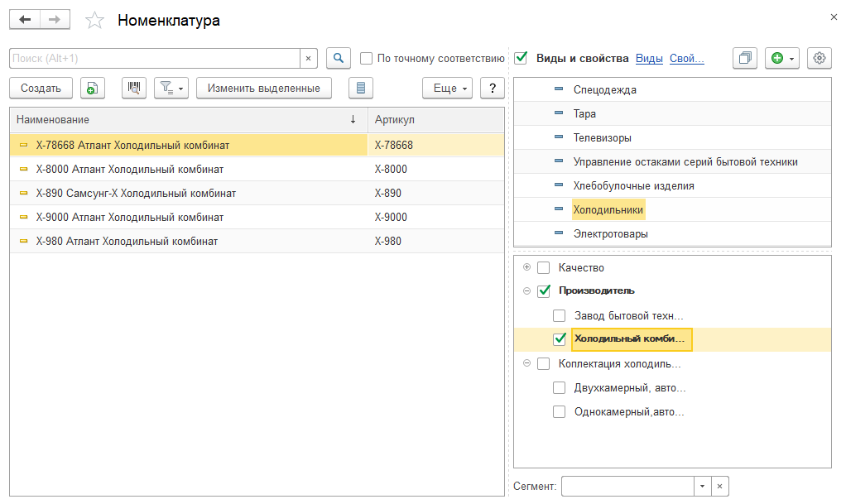846x504 pixels.
Task: Open the Еще menu
Action: 447,88
